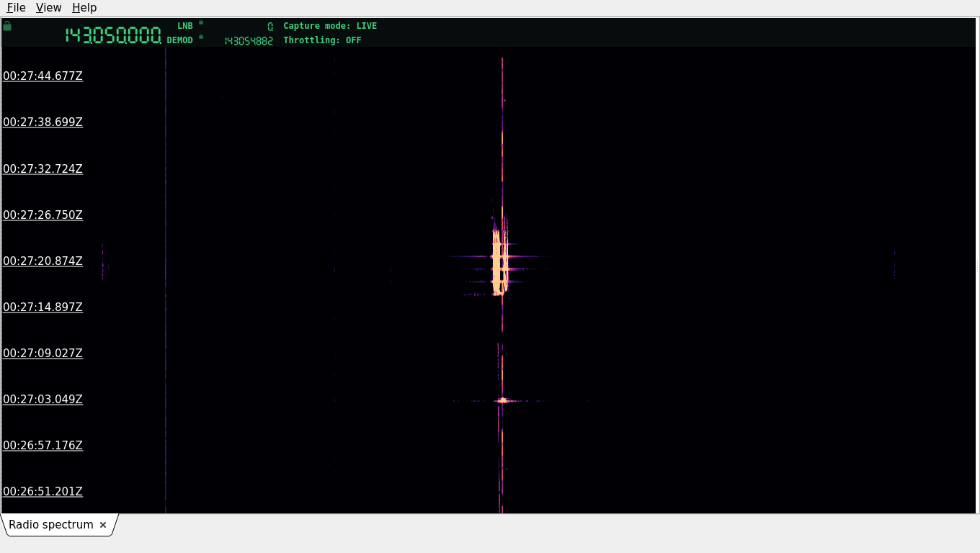Select the Radio spectrum tab
This screenshot has height=553, width=980.
click(51, 525)
